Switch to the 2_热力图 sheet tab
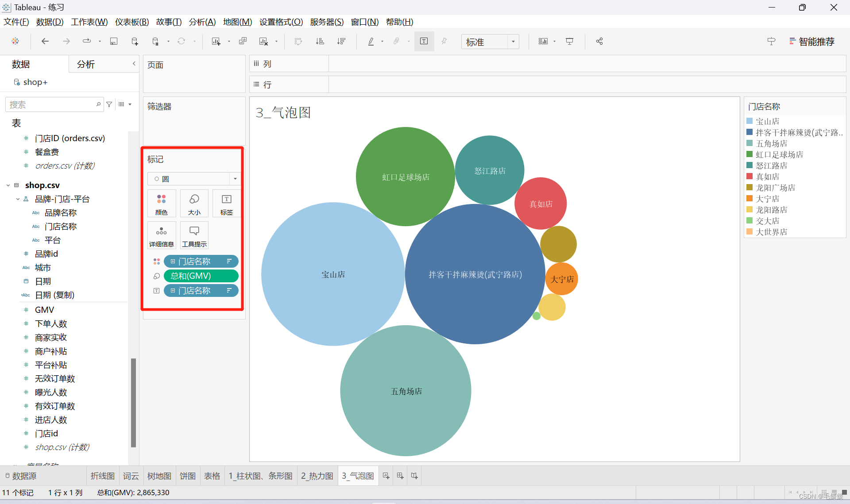Screen dimensions: 850x504 coord(317,476)
